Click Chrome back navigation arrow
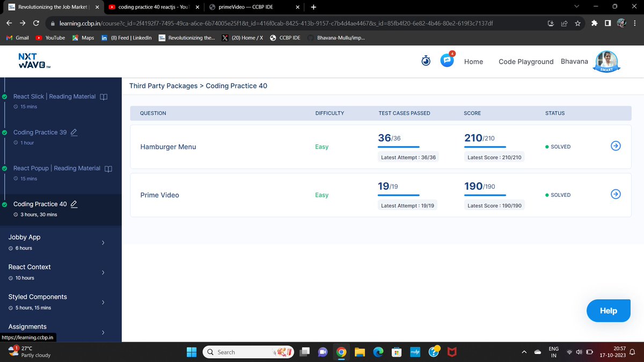 [x=10, y=23]
